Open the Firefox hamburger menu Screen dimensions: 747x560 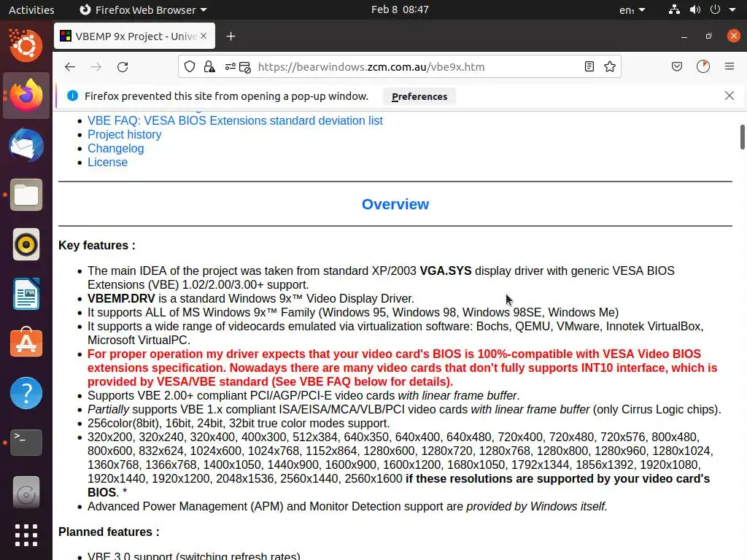tap(729, 66)
